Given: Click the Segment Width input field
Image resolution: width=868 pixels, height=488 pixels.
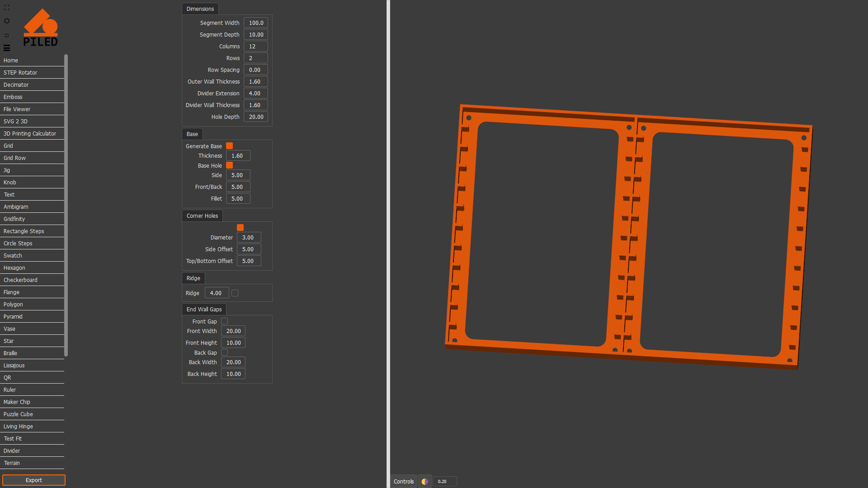Looking at the screenshot, I should coord(255,23).
